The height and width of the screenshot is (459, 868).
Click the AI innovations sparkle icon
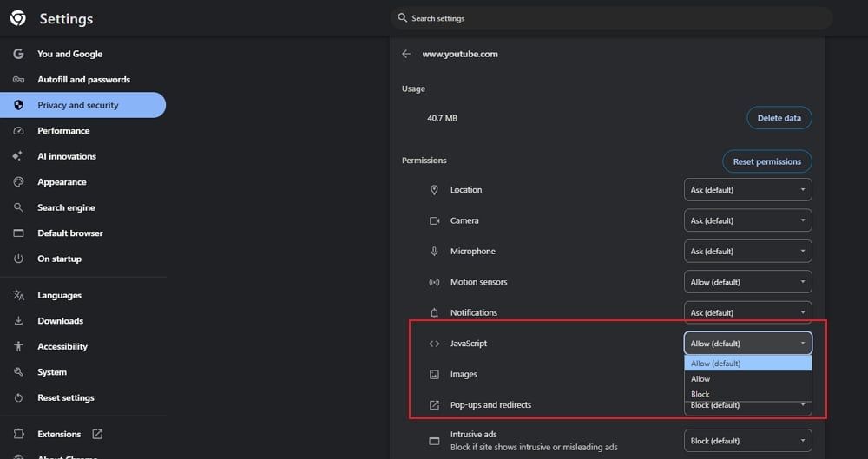coord(18,156)
